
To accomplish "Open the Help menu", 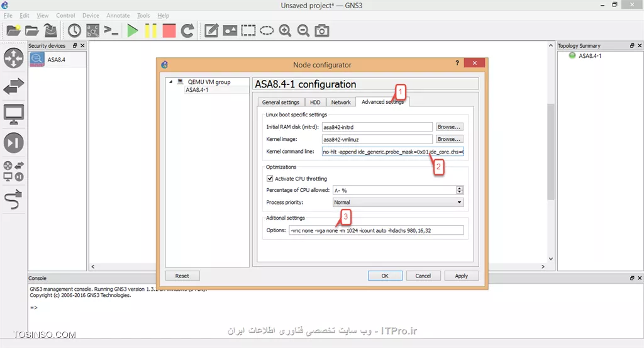I will [163, 16].
